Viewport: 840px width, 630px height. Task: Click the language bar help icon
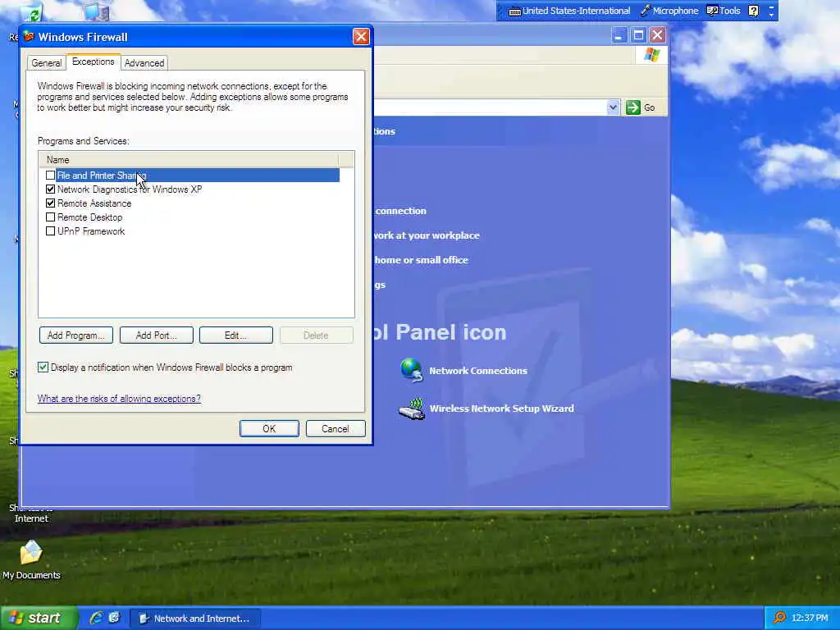[754, 11]
